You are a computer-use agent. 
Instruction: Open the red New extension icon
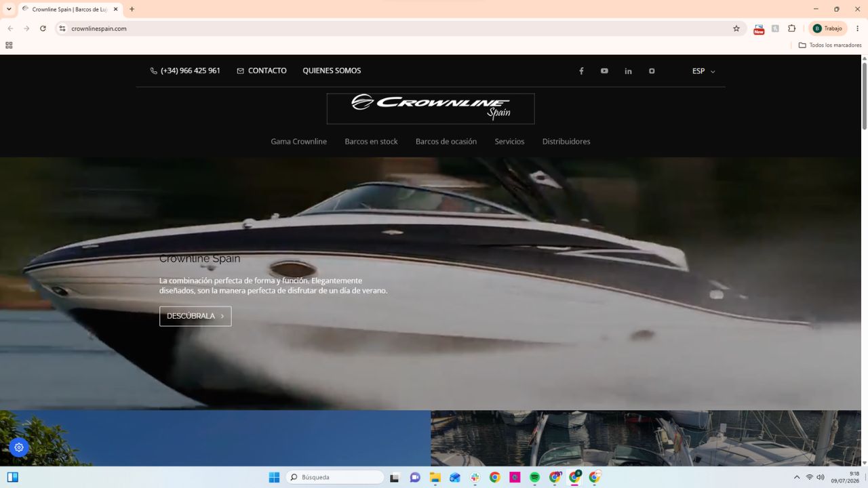(759, 28)
